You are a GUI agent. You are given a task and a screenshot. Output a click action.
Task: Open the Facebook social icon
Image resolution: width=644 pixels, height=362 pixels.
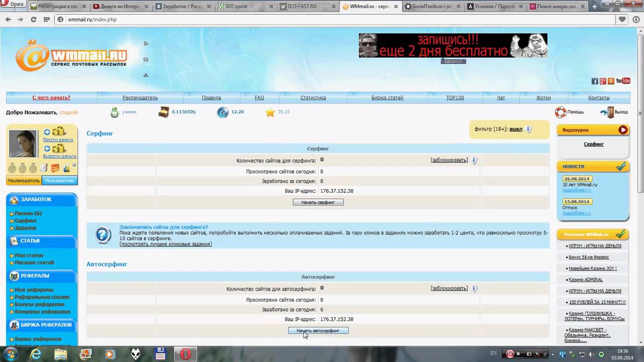[x=595, y=81]
